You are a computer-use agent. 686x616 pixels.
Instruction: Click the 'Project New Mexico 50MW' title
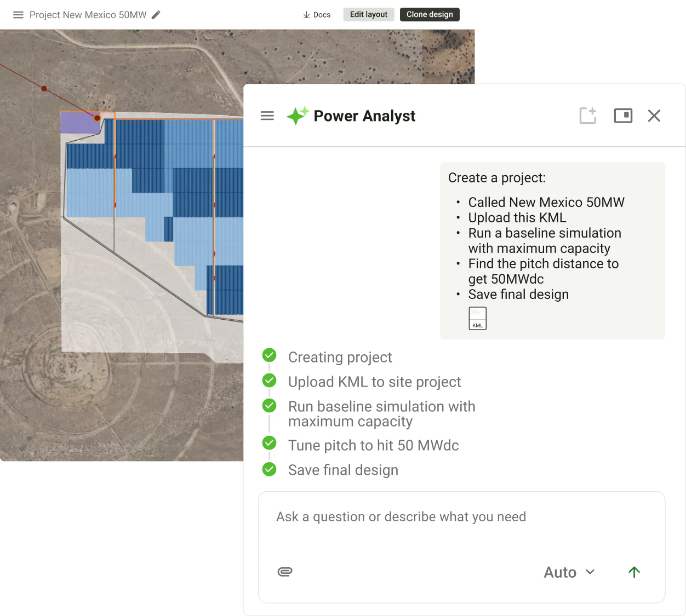(88, 15)
